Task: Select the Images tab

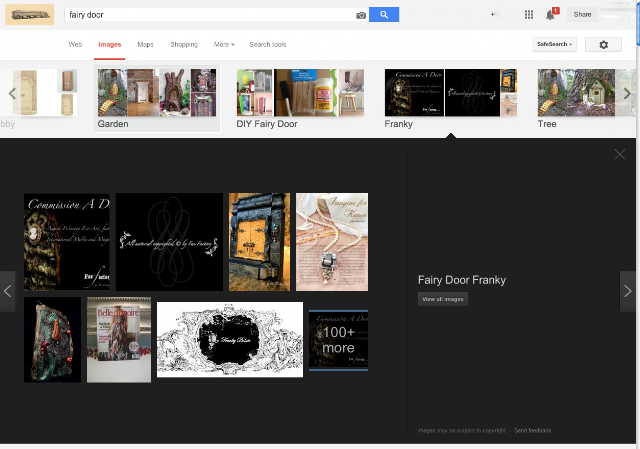Action: click(109, 44)
